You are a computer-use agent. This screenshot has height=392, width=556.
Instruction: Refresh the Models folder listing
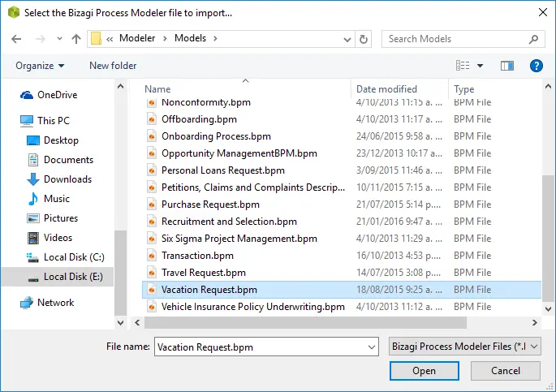coord(364,39)
